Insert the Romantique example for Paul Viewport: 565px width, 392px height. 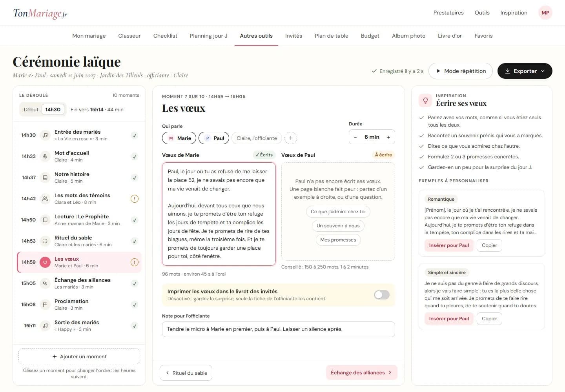[449, 245]
